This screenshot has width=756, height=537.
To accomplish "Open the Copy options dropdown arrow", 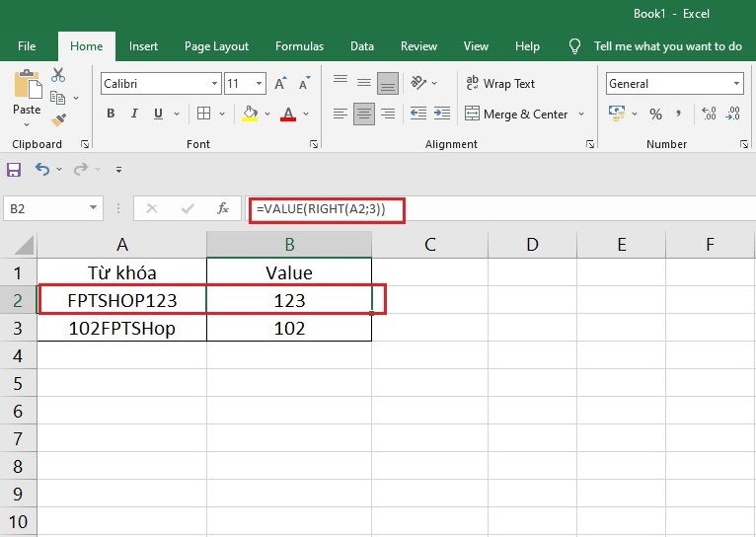I will tap(76, 99).
